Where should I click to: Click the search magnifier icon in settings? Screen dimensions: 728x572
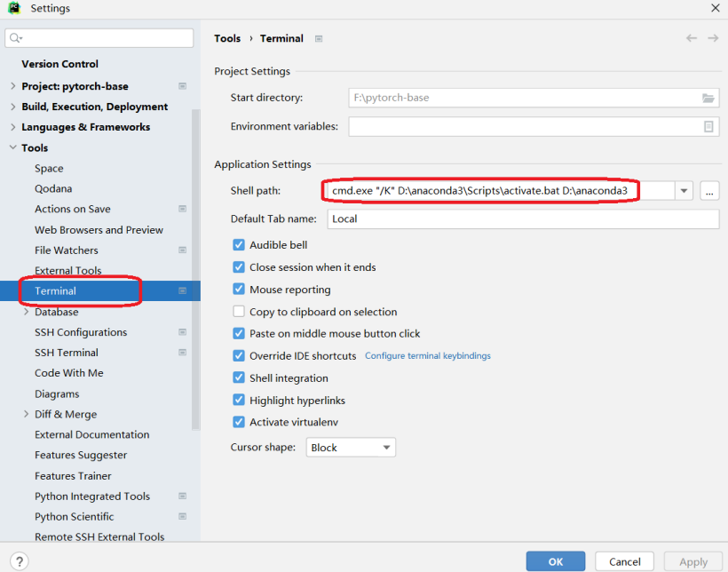click(x=17, y=38)
